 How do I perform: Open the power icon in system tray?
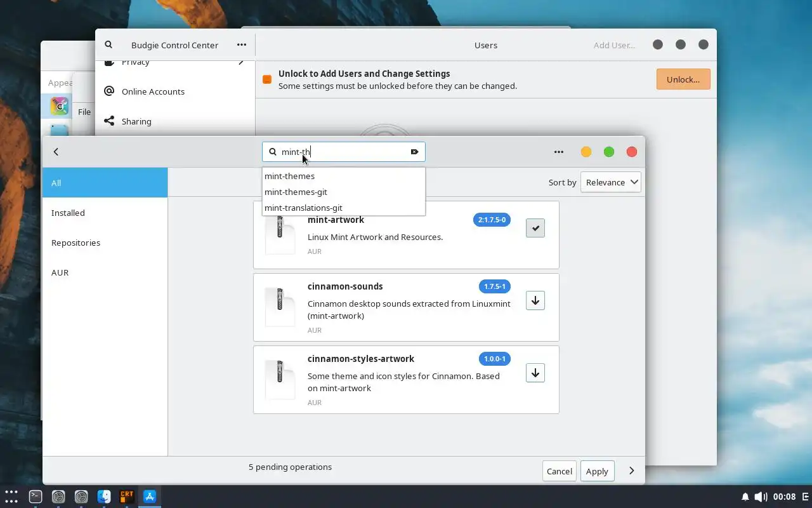pyautogui.click(x=806, y=497)
